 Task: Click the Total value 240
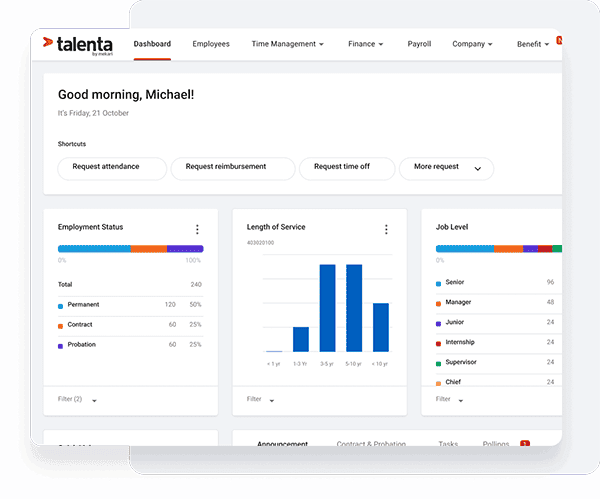[196, 284]
